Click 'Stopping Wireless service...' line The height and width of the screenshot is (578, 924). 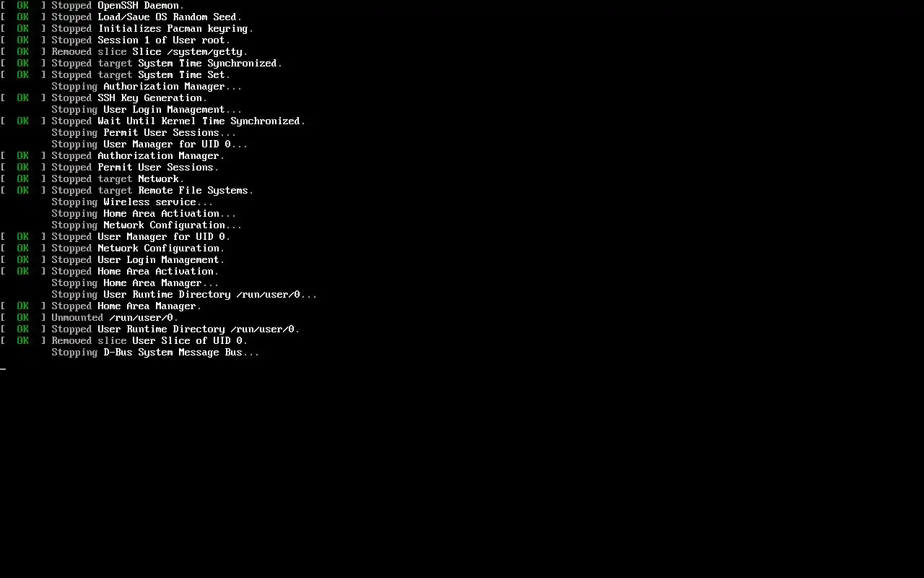133,202
